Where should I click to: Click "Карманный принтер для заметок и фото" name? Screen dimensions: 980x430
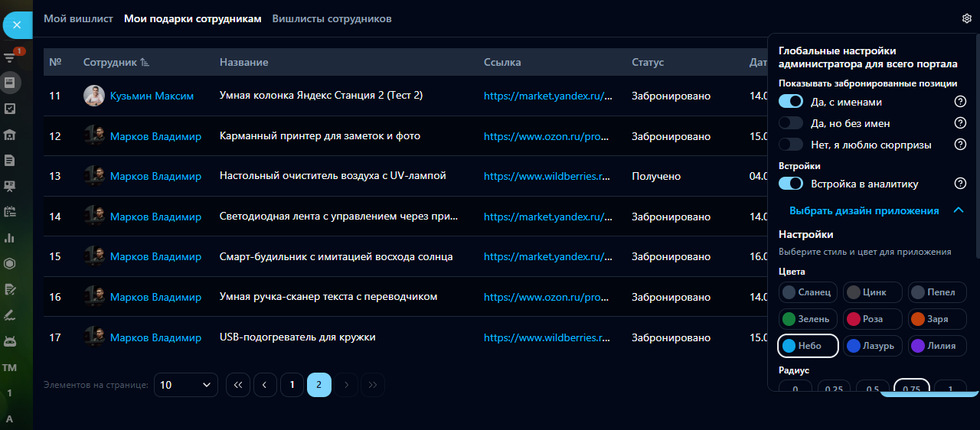(x=320, y=136)
